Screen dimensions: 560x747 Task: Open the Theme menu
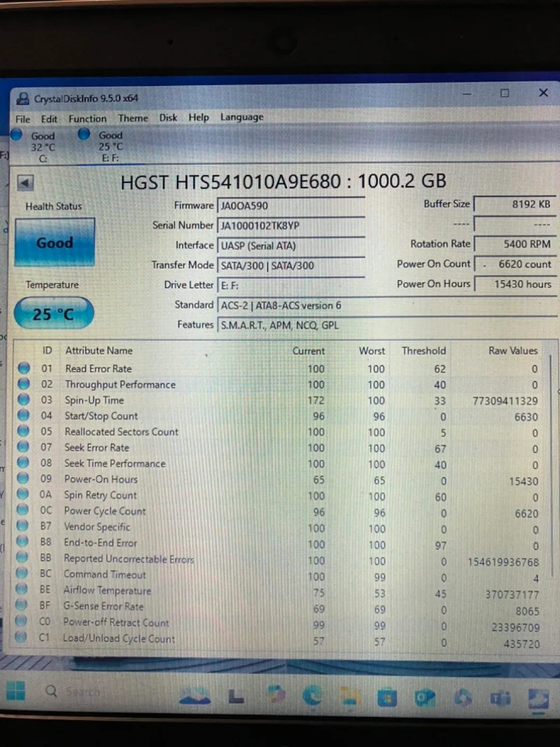click(x=133, y=118)
